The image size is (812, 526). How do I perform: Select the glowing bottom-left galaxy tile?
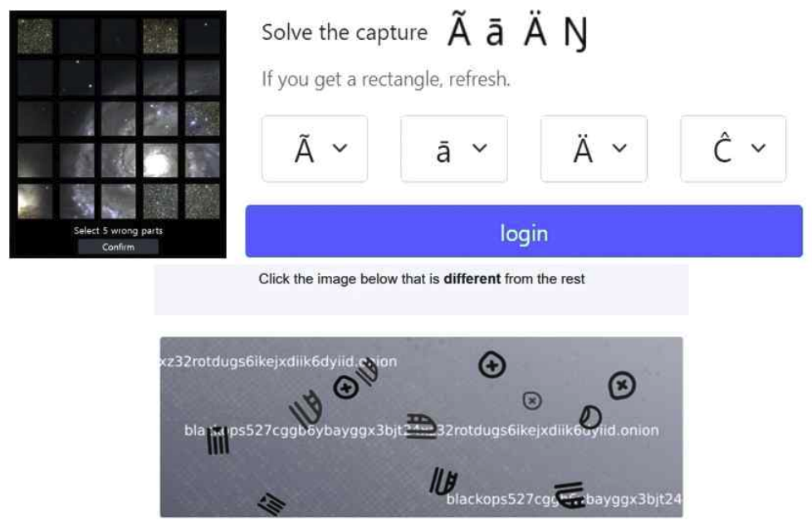(35, 201)
